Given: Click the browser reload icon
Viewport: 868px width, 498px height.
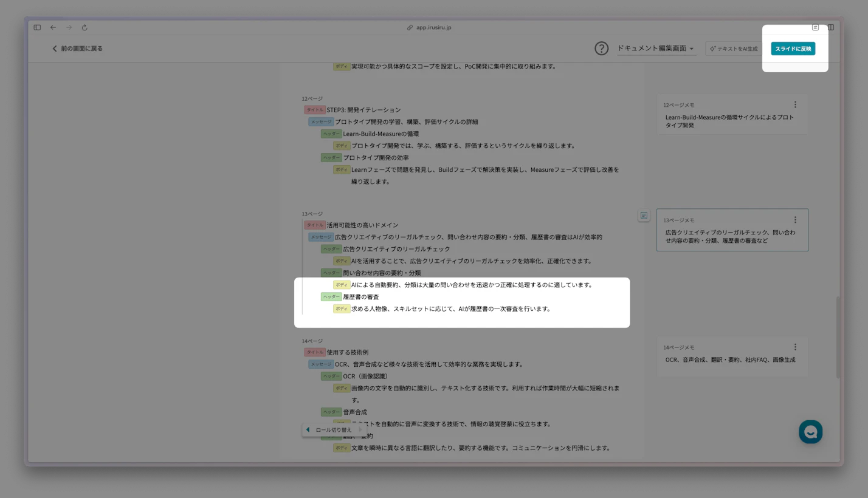Looking at the screenshot, I should coord(84,27).
